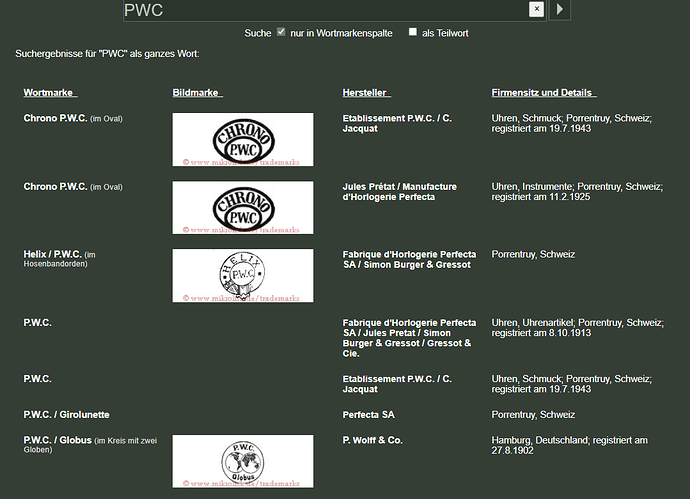The height and width of the screenshot is (499, 690).
Task: Select 'Suchergebnisse für "PWC"' results heading
Action: click(107, 54)
